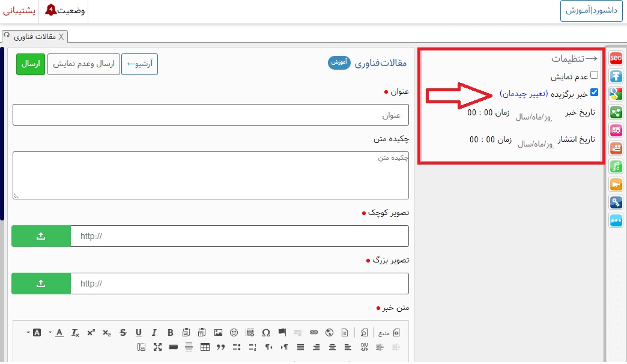The width and height of the screenshot is (627, 364).
Task: Click the green ارسال button
Action: pyautogui.click(x=30, y=64)
